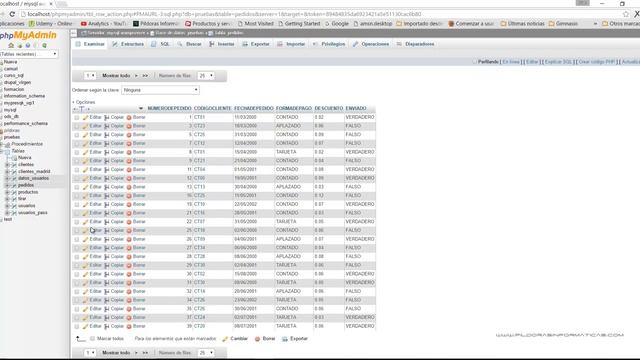The image size is (640, 360).
Task: Sort by NUMERODEPEDIDO column header
Action: point(169,109)
